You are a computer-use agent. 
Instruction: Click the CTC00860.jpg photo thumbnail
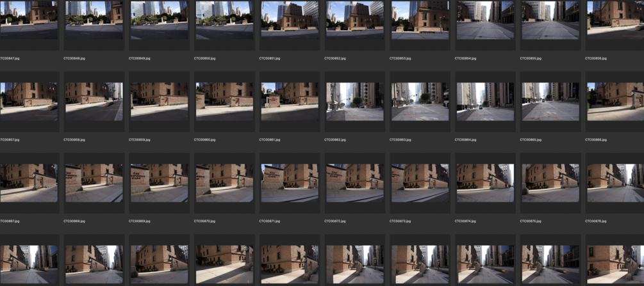coord(224,101)
